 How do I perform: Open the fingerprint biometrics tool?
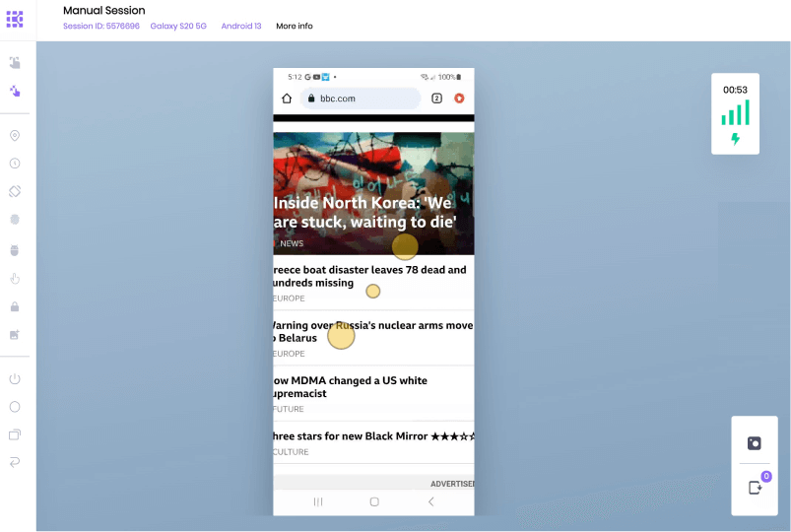pyautogui.click(x=15, y=220)
